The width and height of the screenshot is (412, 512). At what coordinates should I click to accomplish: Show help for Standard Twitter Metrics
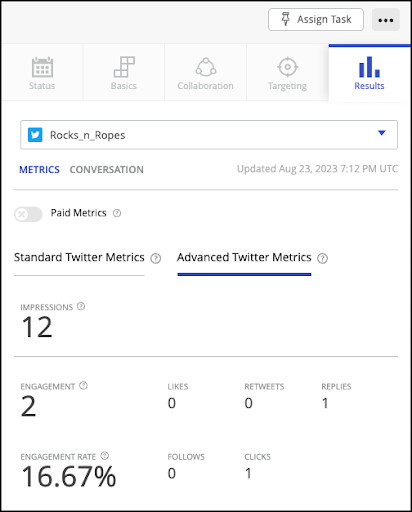point(156,258)
